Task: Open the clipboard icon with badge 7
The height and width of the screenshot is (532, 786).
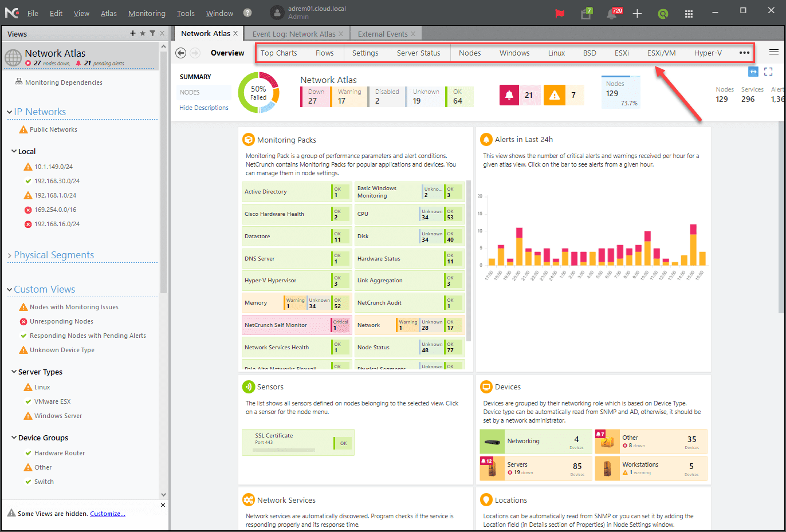Action: point(586,13)
